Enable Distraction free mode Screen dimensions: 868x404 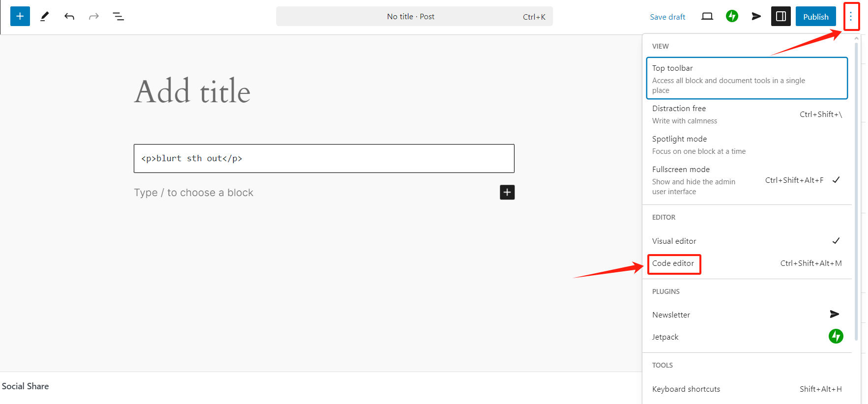747,114
